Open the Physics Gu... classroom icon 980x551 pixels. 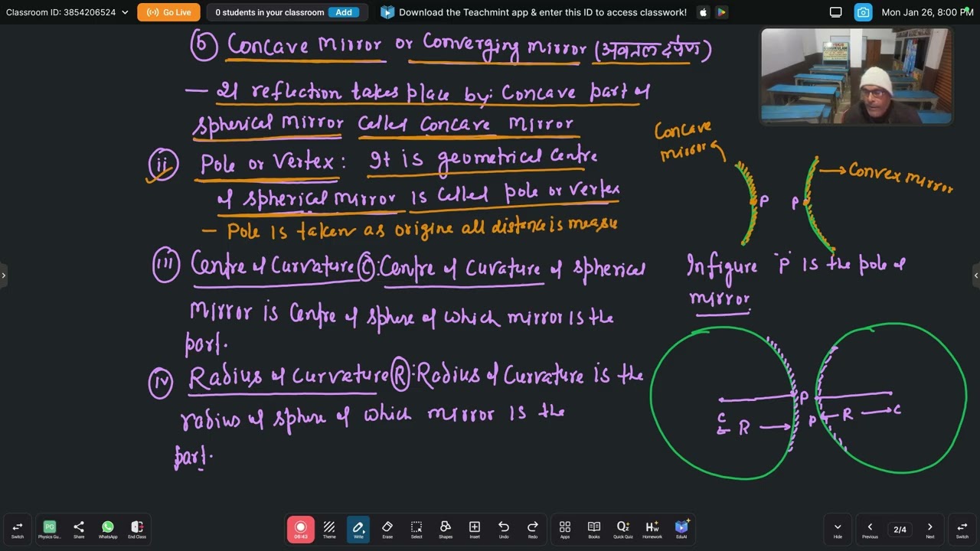pyautogui.click(x=50, y=530)
